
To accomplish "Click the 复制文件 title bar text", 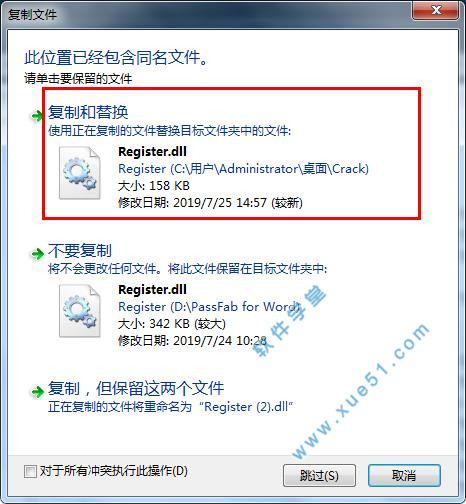I will [32, 15].
